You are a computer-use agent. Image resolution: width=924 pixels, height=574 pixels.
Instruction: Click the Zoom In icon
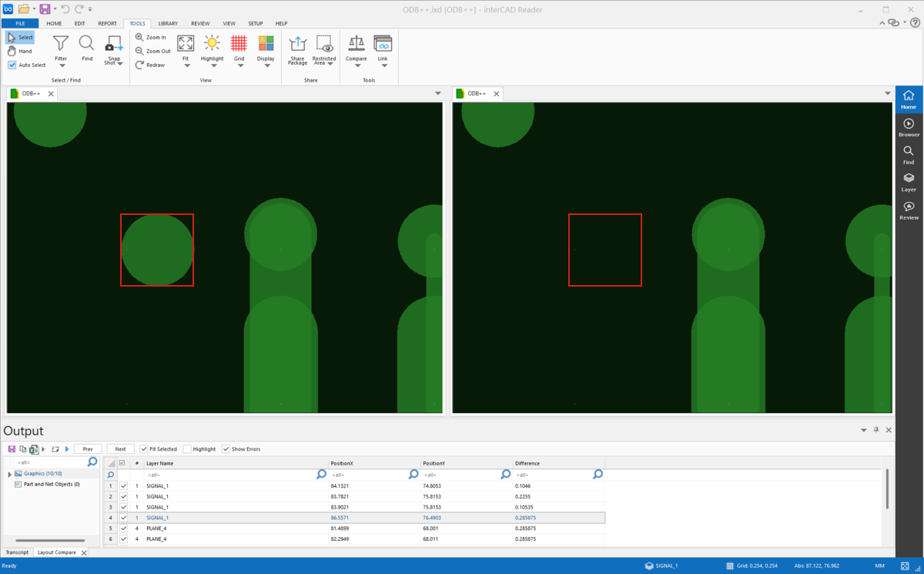[139, 37]
